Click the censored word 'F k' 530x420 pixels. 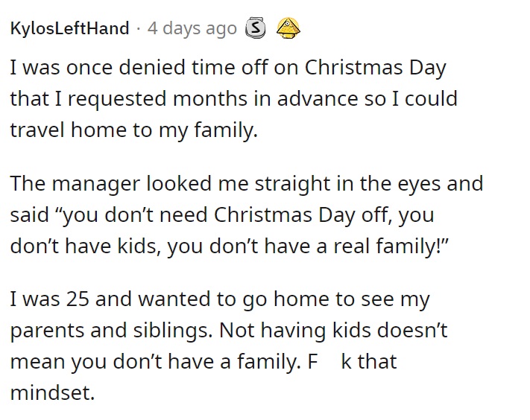329,362
